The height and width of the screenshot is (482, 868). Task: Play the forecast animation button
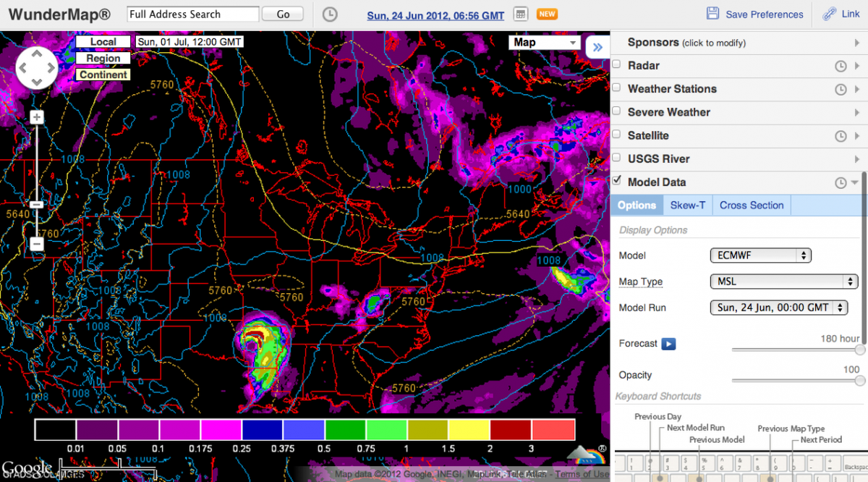point(668,344)
